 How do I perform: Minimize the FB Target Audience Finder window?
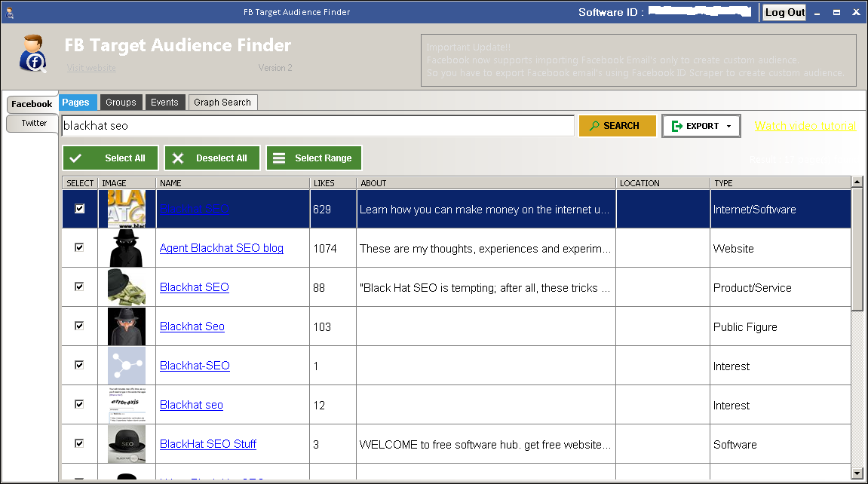[817, 13]
